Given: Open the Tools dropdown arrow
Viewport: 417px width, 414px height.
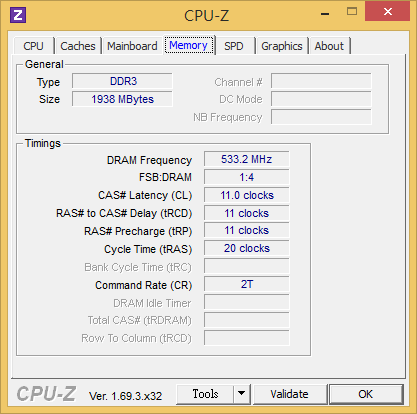Looking at the screenshot, I should pos(242,394).
